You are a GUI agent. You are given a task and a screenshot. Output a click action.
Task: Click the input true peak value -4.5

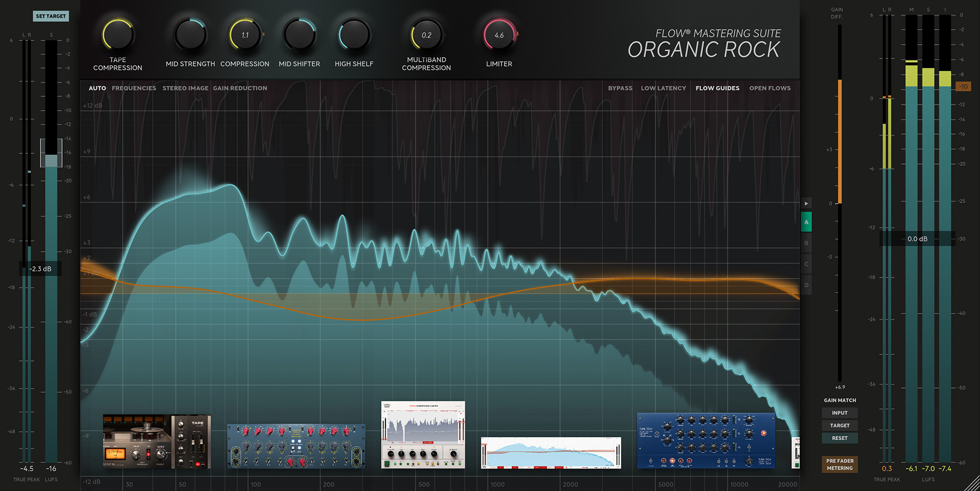point(26,468)
